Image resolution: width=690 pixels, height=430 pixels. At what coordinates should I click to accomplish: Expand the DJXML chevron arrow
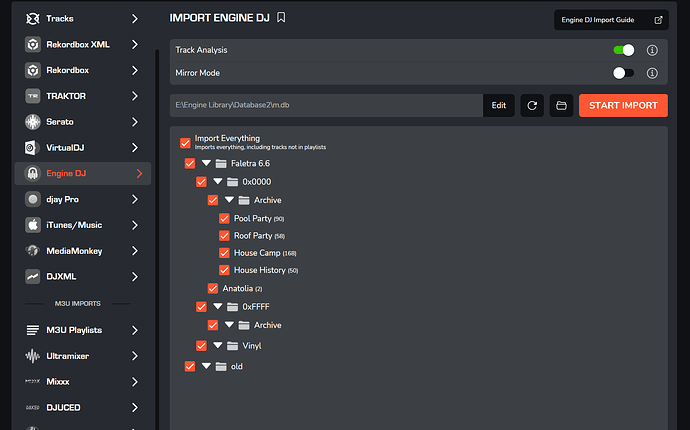point(135,276)
